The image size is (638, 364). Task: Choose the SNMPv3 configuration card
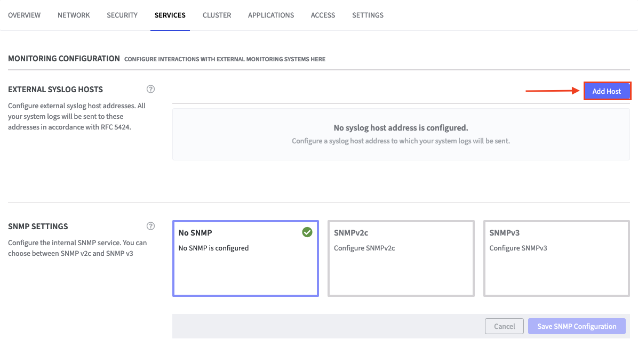(x=556, y=258)
